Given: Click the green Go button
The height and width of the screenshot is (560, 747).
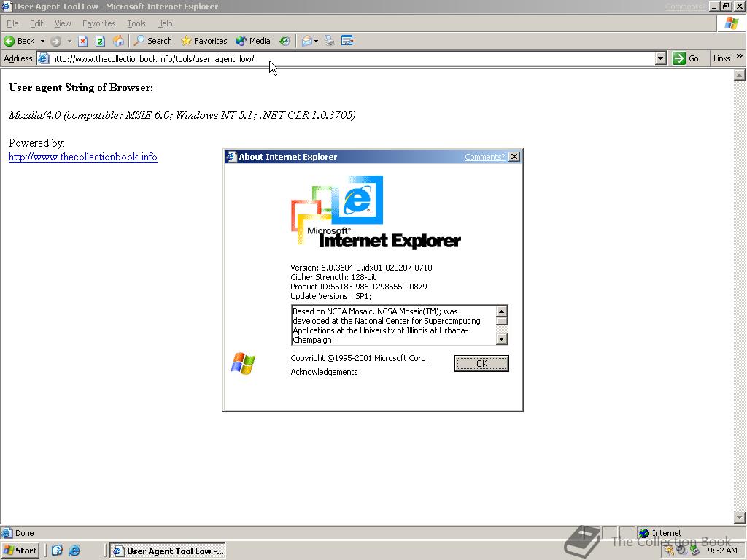Looking at the screenshot, I should pyautogui.click(x=686, y=58).
